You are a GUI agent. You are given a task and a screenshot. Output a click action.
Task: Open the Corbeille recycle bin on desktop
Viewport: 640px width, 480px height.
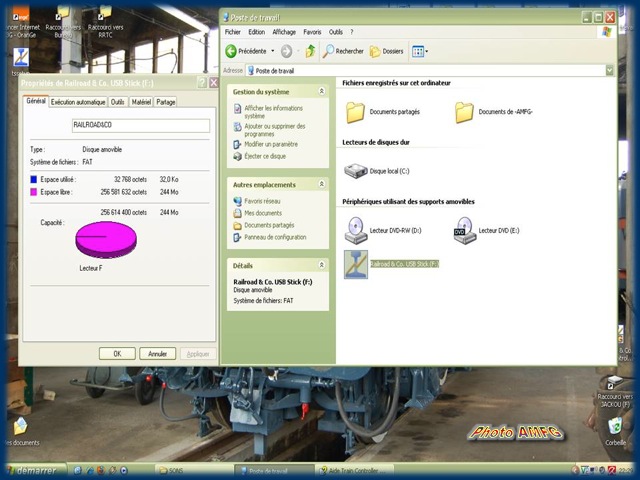pos(616,427)
